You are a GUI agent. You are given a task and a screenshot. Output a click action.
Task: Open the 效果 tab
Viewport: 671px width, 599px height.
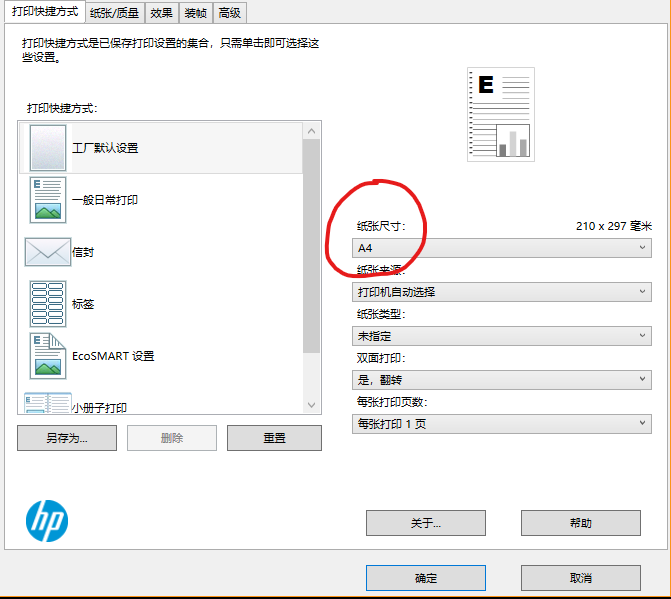tap(161, 13)
